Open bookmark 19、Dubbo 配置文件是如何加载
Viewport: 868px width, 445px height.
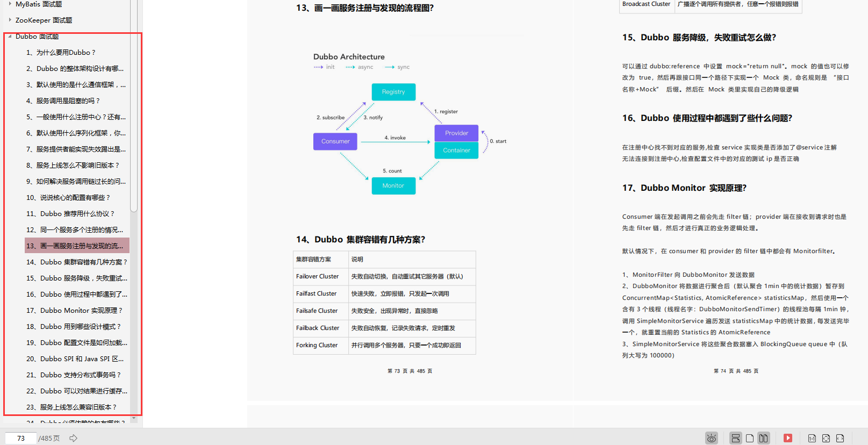77,342
